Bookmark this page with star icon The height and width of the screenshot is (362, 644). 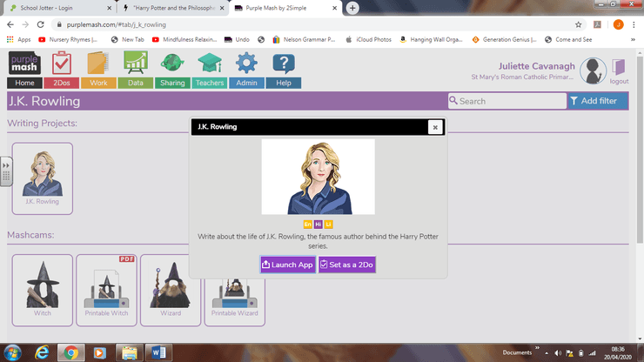(x=578, y=24)
